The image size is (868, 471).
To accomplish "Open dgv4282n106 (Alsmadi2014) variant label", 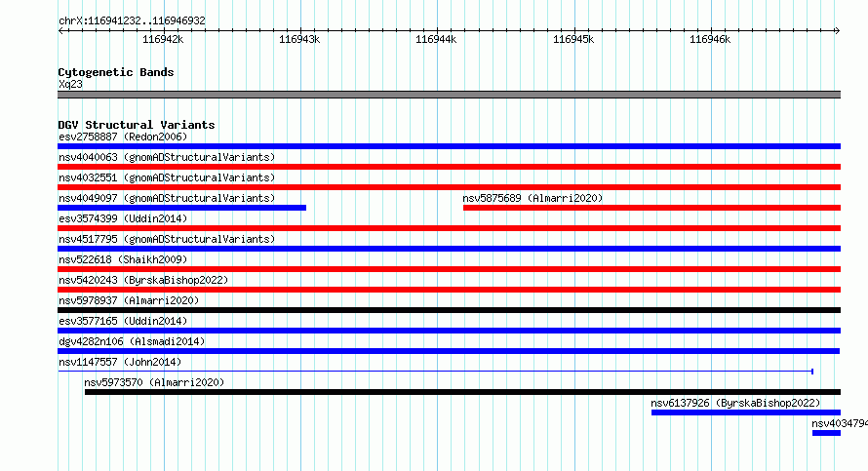I will point(132,341).
